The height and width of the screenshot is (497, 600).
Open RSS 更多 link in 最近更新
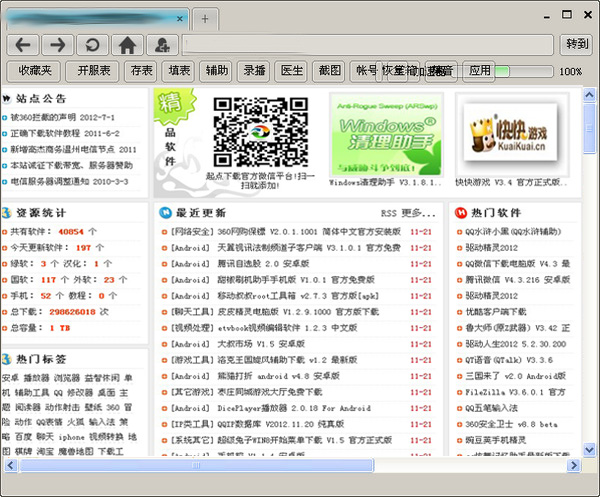point(408,213)
